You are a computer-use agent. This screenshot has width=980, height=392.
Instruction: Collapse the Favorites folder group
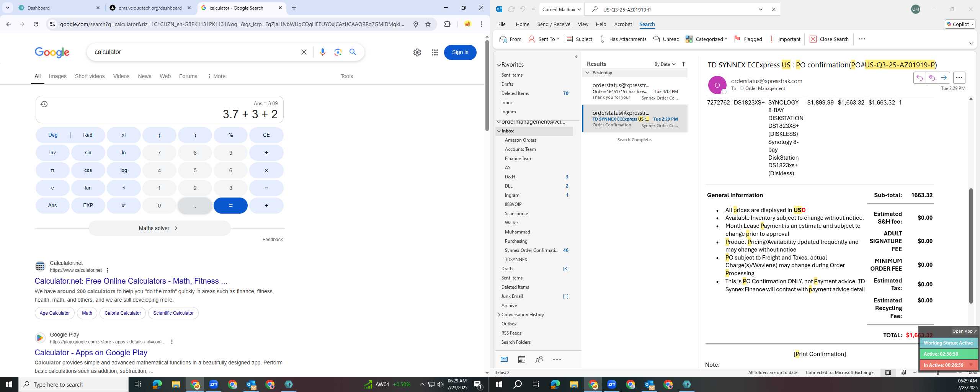[499, 65]
